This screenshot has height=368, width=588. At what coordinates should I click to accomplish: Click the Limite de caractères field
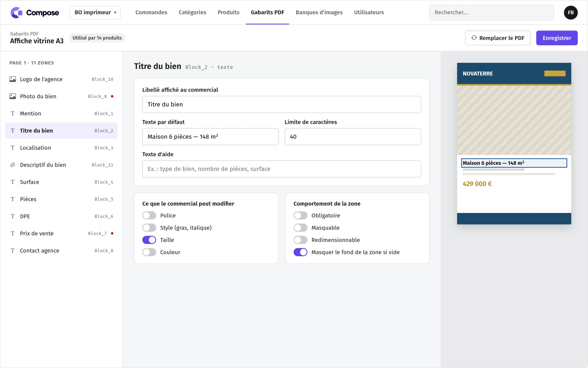coord(353,137)
